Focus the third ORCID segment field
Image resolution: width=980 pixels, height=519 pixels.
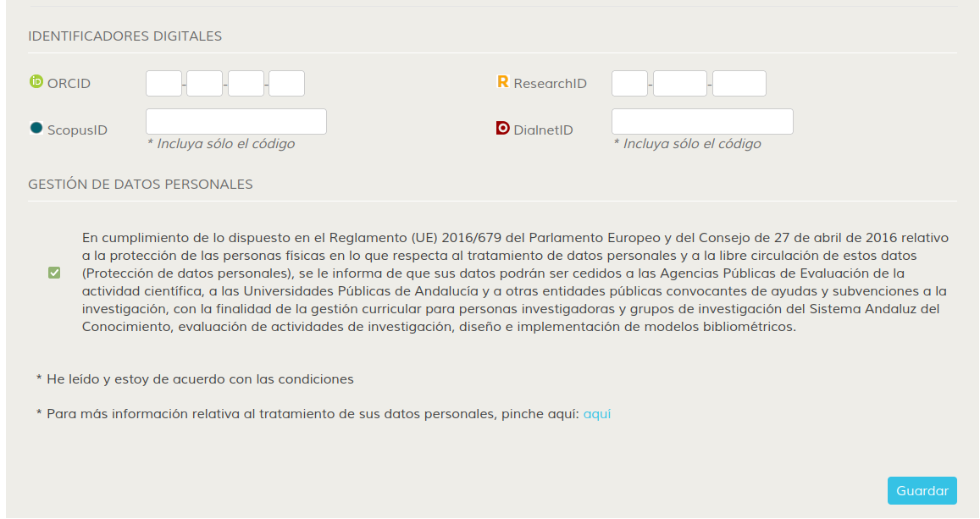coord(246,84)
